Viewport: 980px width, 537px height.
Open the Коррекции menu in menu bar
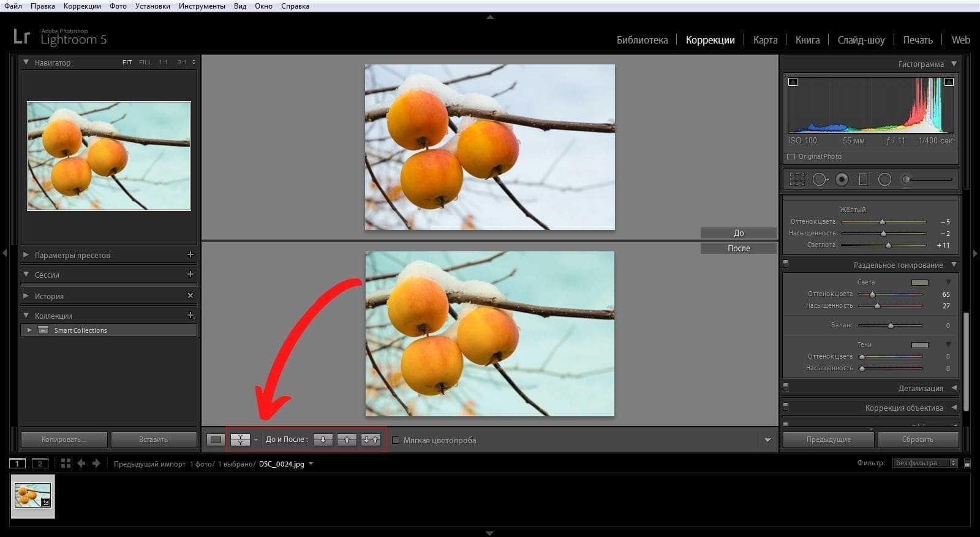coord(82,6)
